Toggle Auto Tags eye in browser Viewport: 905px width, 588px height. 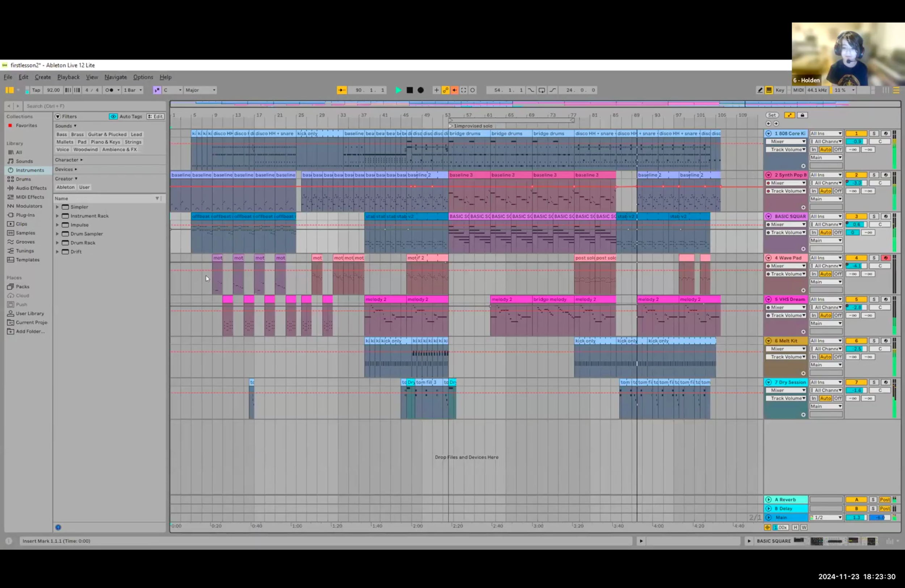[x=113, y=116]
